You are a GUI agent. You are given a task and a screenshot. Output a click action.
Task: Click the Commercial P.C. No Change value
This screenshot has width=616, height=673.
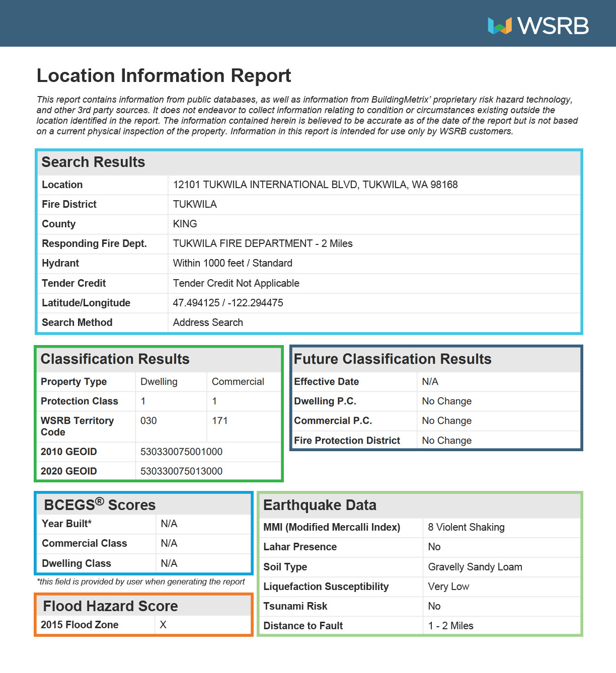pyautogui.click(x=447, y=420)
